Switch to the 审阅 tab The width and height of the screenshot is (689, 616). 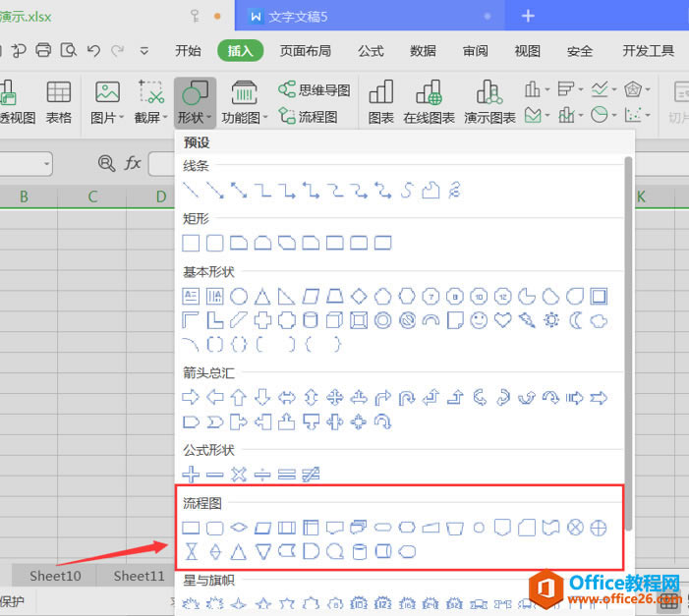click(x=475, y=51)
